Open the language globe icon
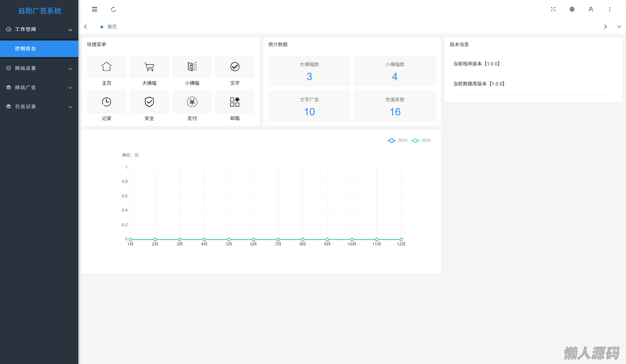The image size is (626, 364). coord(572,9)
